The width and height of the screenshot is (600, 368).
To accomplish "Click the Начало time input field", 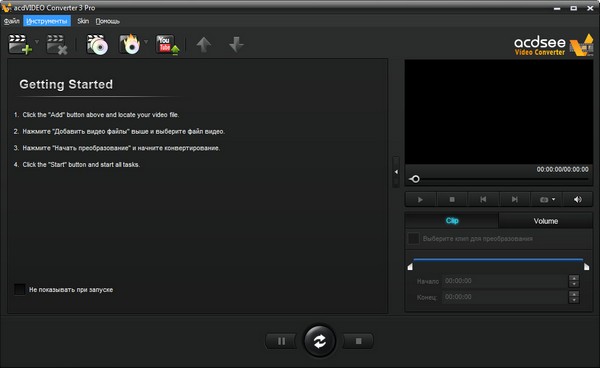I will click(505, 281).
